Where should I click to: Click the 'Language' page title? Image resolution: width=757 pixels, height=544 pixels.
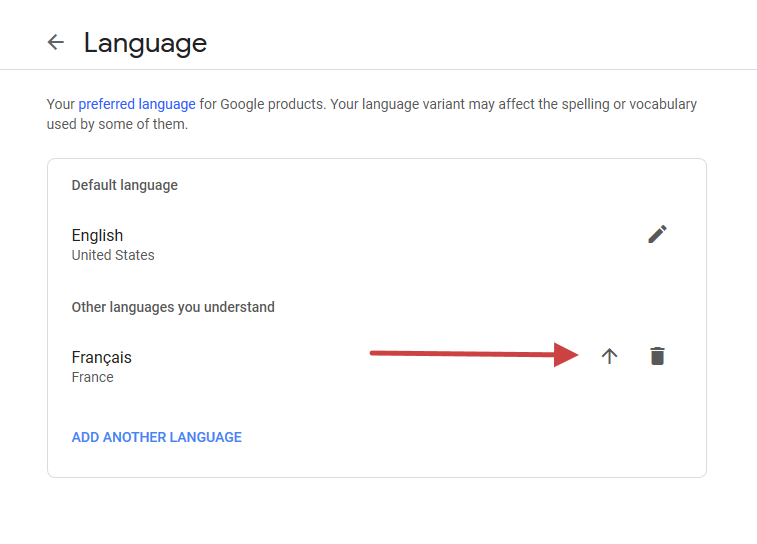click(x=145, y=43)
